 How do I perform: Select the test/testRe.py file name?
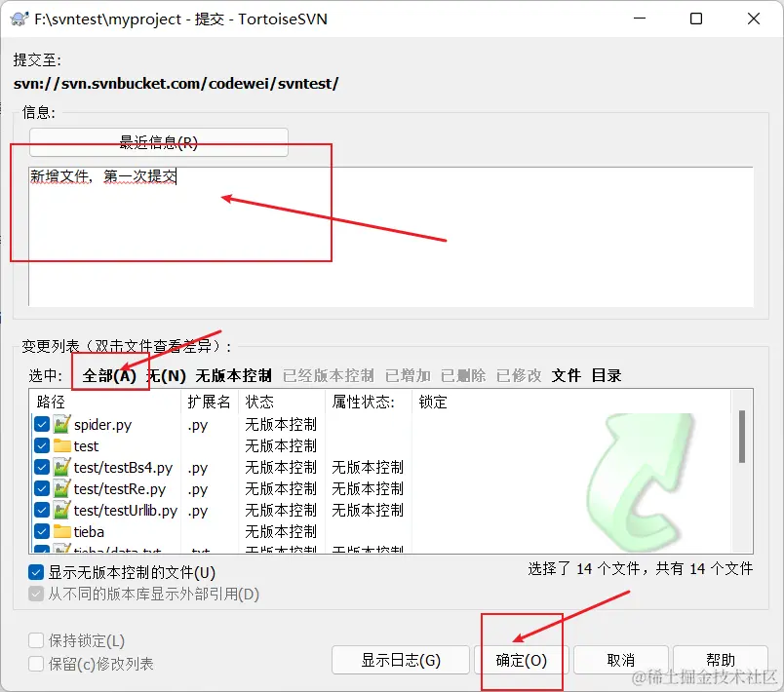point(120,489)
